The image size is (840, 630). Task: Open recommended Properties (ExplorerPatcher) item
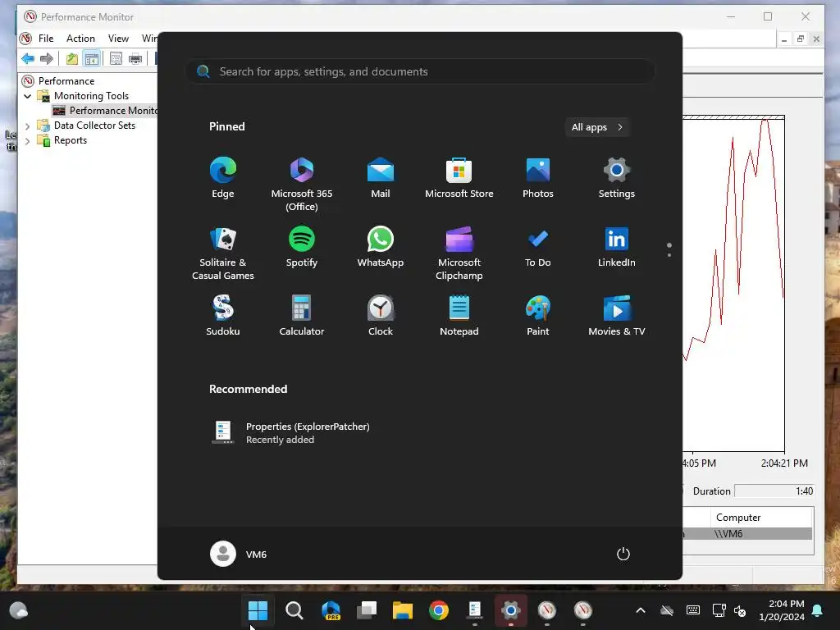(x=292, y=433)
